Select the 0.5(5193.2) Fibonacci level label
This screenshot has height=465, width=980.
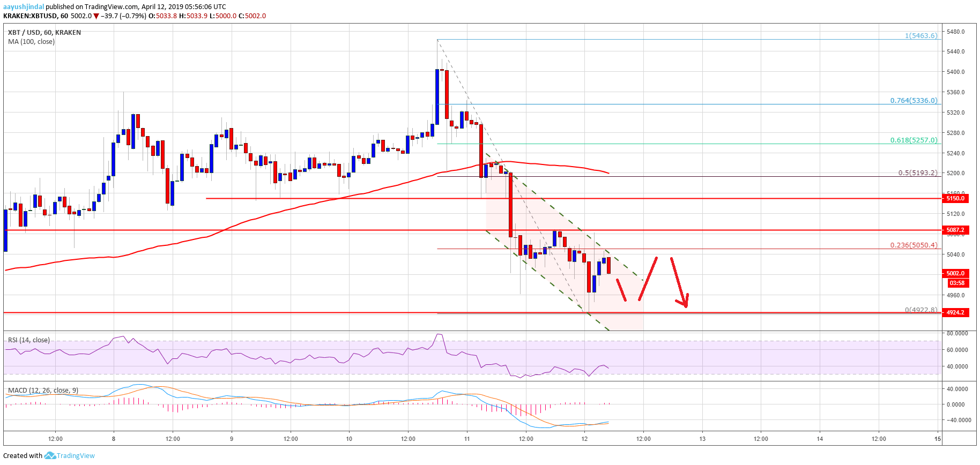click(x=918, y=173)
